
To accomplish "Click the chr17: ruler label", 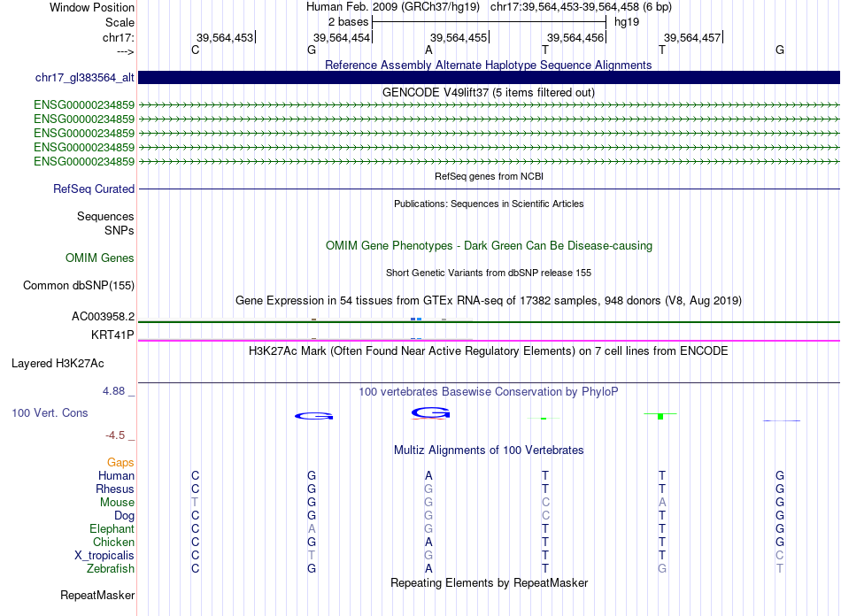I will coord(119,37).
